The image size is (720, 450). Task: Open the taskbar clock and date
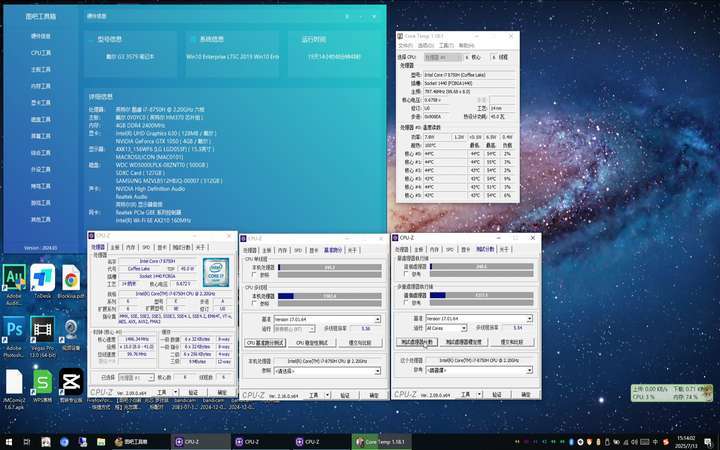pos(686,442)
